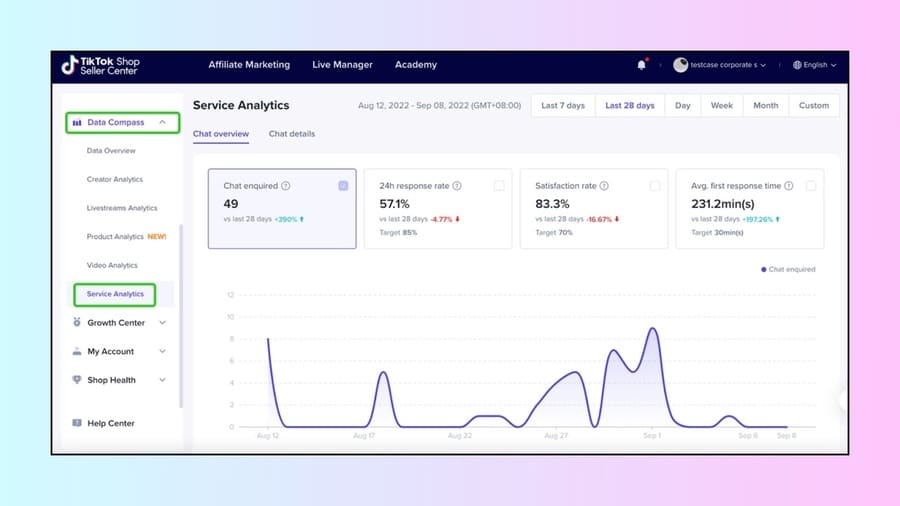Click the info icon beside Satisfaction rate
The height and width of the screenshot is (506, 900).
click(x=604, y=186)
